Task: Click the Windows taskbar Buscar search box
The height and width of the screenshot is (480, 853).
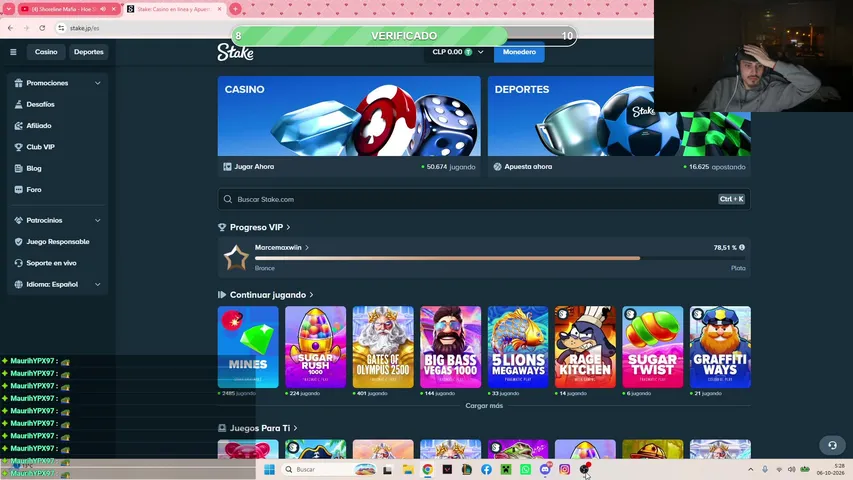Action: [x=329, y=469]
